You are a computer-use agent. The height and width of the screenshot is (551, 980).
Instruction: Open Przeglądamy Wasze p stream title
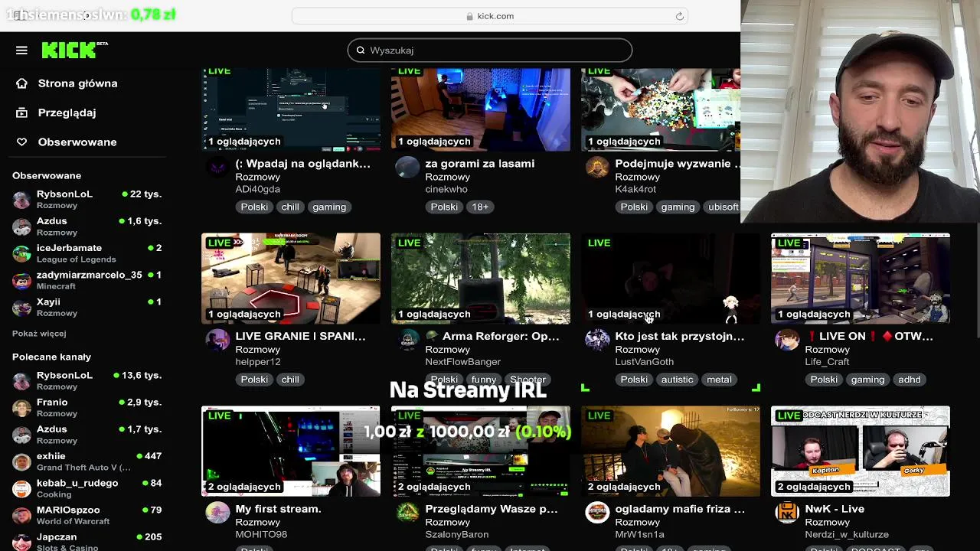pyautogui.click(x=492, y=509)
